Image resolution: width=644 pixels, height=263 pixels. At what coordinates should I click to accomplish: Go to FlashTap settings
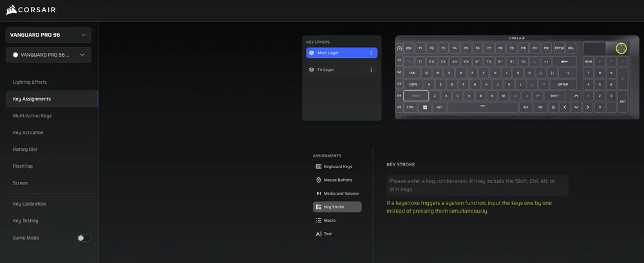(52, 166)
